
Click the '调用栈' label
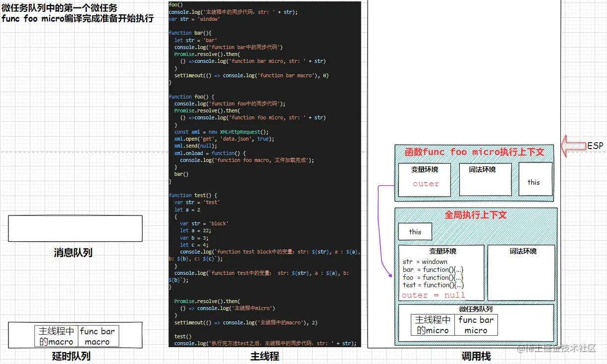[x=475, y=356]
